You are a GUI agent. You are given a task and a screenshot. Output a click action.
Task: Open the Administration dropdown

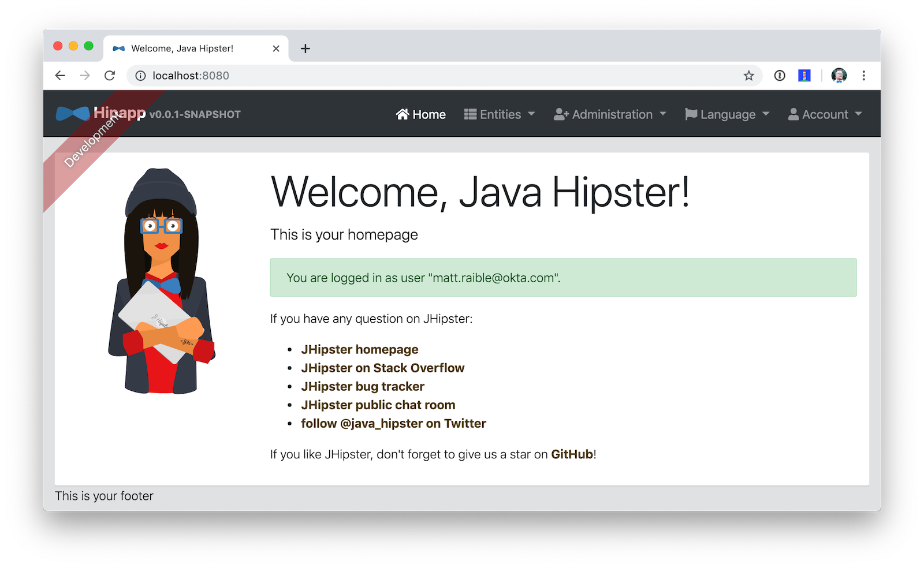[x=610, y=114]
